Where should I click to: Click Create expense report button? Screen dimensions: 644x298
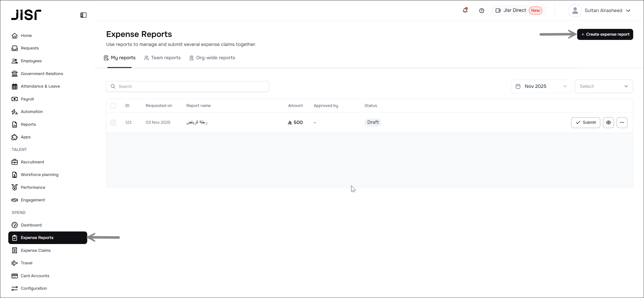coord(605,34)
